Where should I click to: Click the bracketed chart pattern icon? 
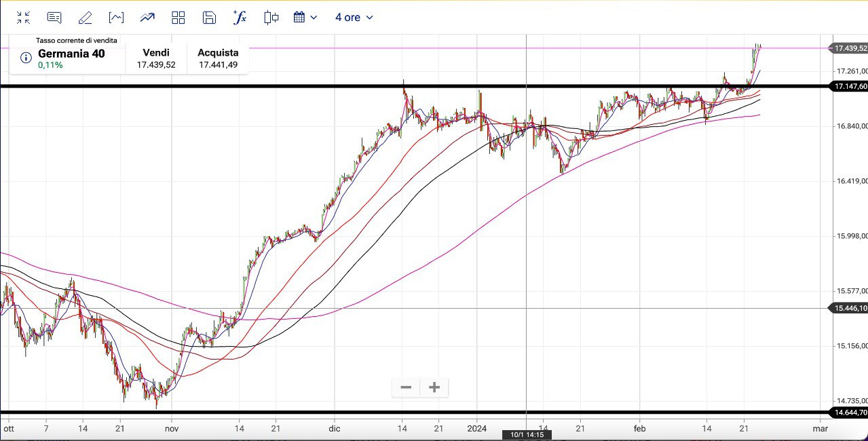click(116, 18)
